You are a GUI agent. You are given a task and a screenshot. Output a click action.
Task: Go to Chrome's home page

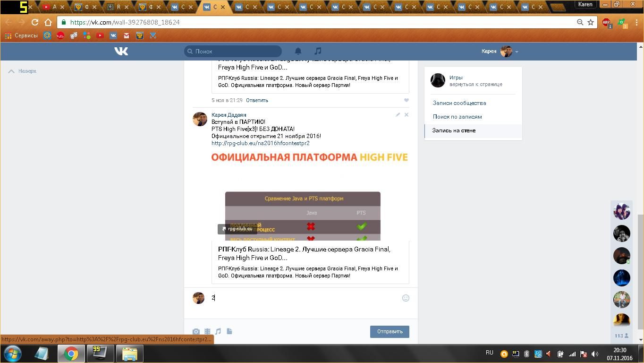48,22
